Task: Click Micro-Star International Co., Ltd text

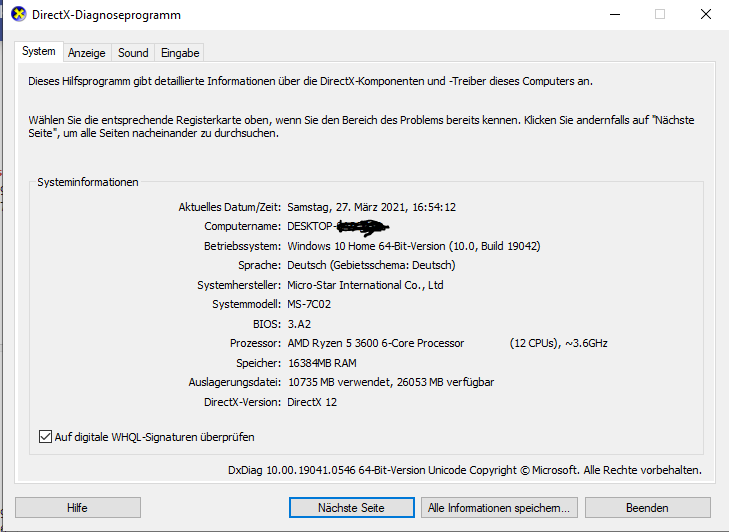Action: 365,285
